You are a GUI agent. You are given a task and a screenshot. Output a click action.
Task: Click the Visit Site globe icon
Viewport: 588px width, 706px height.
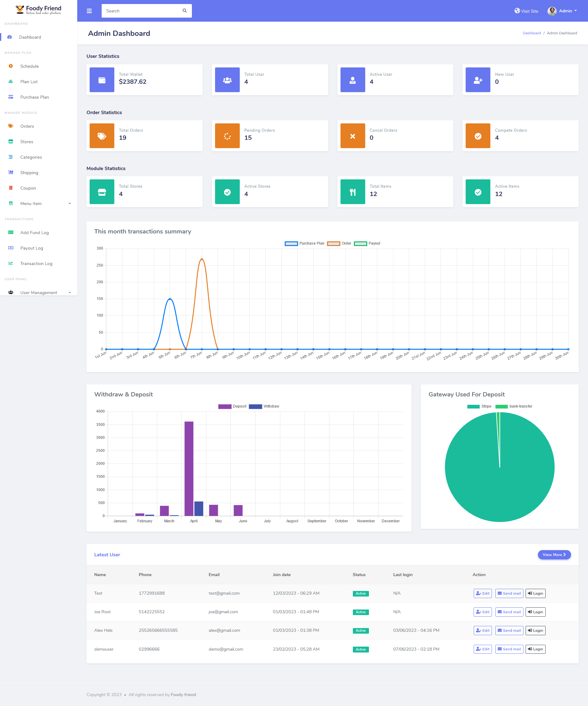click(x=517, y=11)
